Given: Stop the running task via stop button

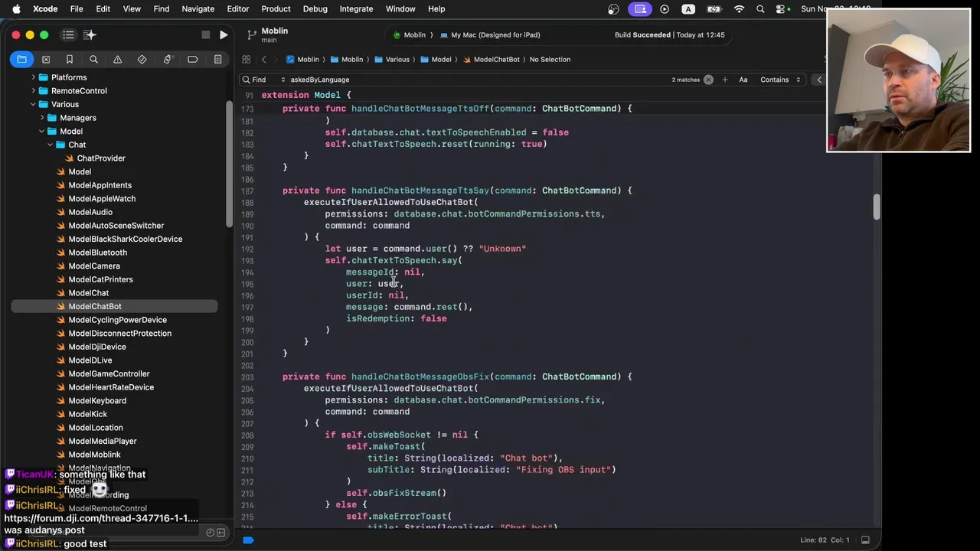Looking at the screenshot, I should click(205, 34).
